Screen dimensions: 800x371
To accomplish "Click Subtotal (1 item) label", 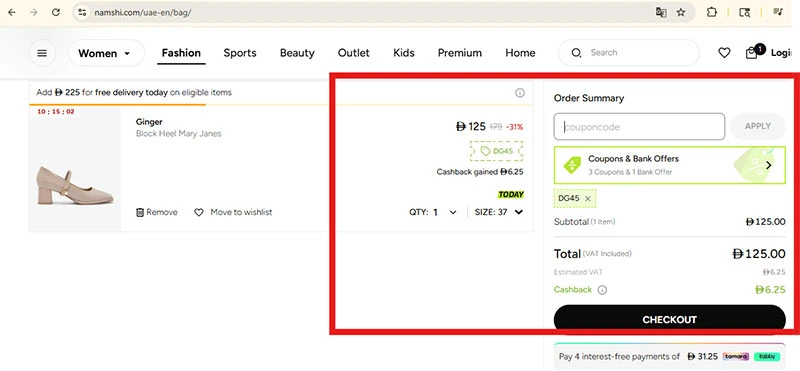I will (x=585, y=222).
